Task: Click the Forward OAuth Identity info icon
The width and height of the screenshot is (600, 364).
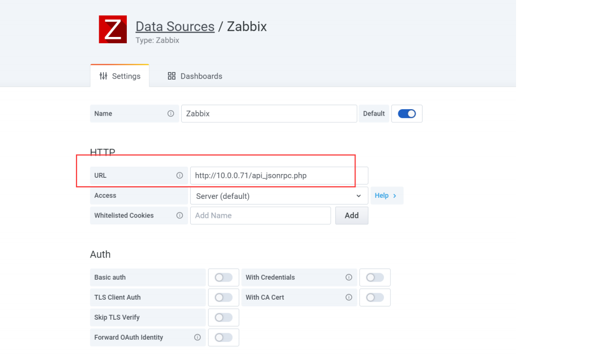Action: (198, 338)
